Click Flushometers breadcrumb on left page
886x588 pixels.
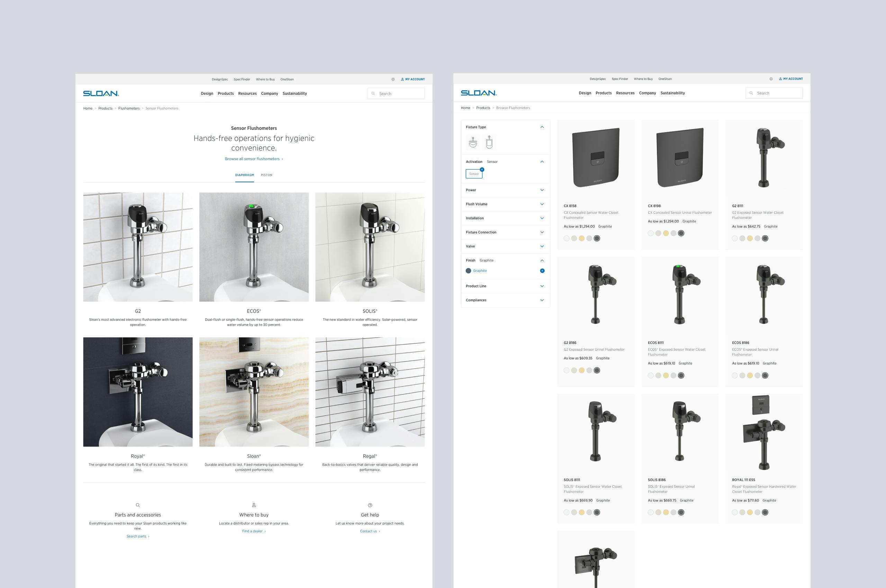[x=129, y=108]
